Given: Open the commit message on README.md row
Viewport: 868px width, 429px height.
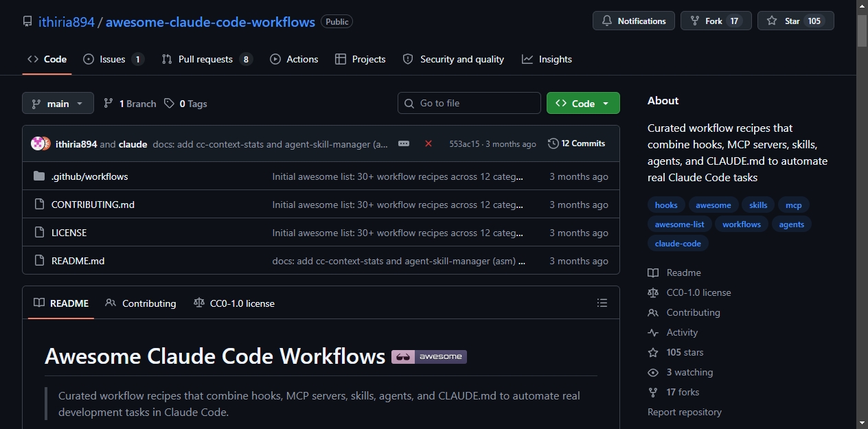Looking at the screenshot, I should pos(399,261).
